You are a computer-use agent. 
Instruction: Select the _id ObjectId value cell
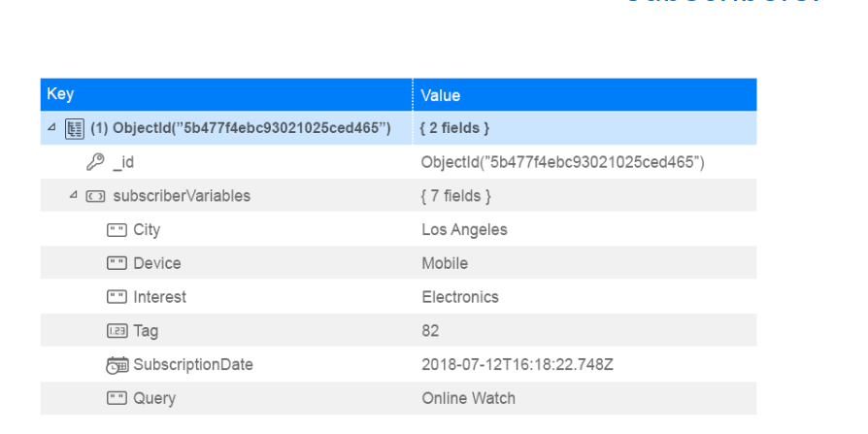(563, 162)
